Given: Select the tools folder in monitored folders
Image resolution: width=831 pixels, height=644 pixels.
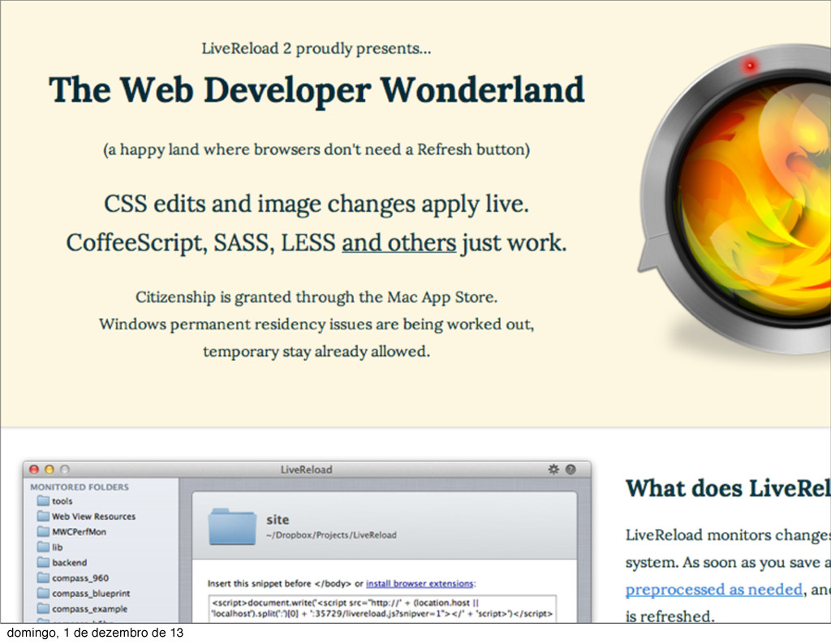Looking at the screenshot, I should pyautogui.click(x=101, y=500).
